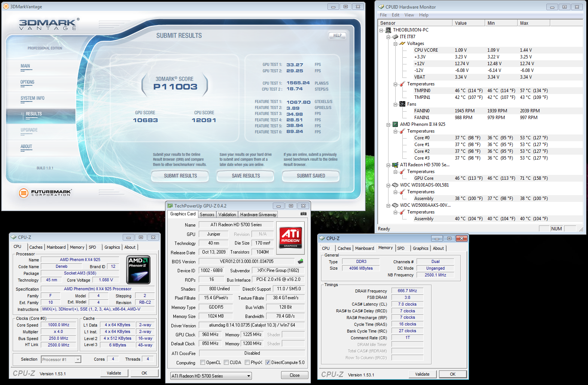Image resolution: width=588 pixels, height=385 pixels.
Task: Open File menu in Hardware Monitor
Action: pos(383,15)
